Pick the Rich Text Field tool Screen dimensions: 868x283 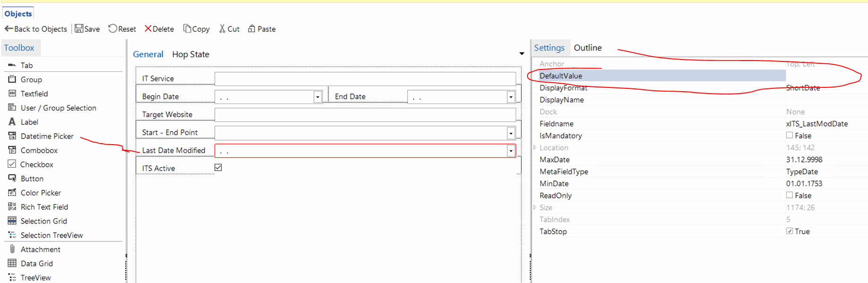tap(44, 207)
